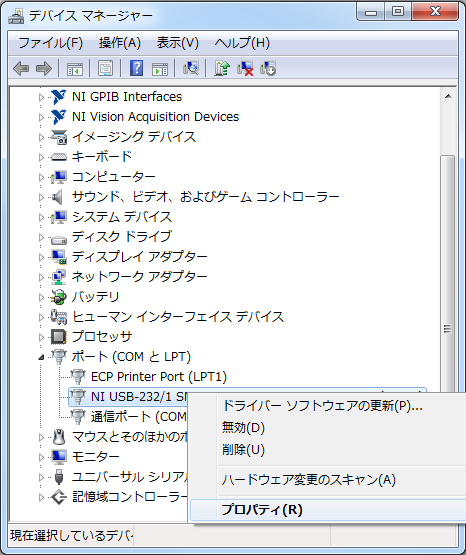
Task: Click the Scan for hardware changes toolbar icon
Action: coord(191,68)
